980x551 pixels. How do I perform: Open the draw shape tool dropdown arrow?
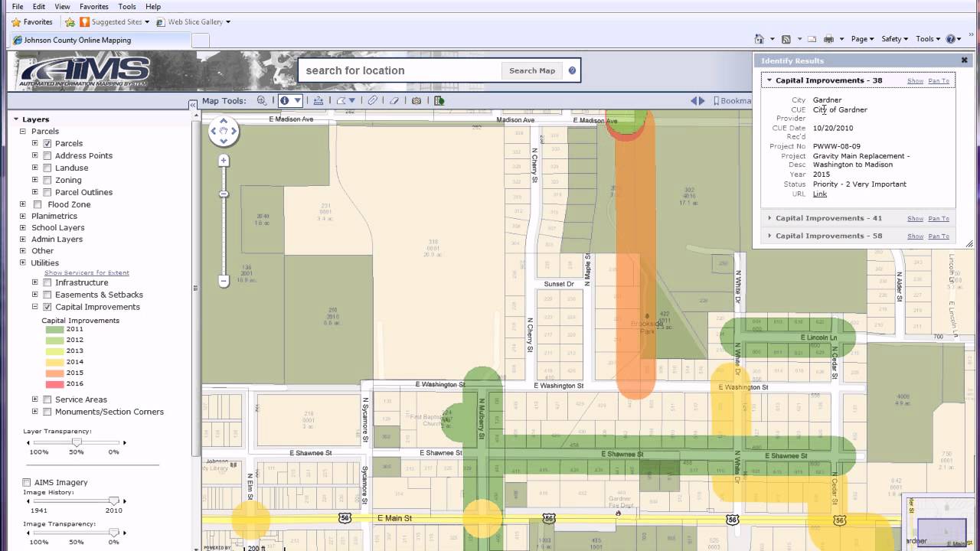coord(352,100)
